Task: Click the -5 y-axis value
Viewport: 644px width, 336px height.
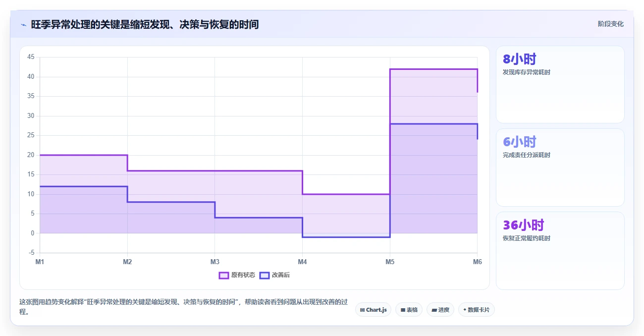Action: (x=31, y=253)
